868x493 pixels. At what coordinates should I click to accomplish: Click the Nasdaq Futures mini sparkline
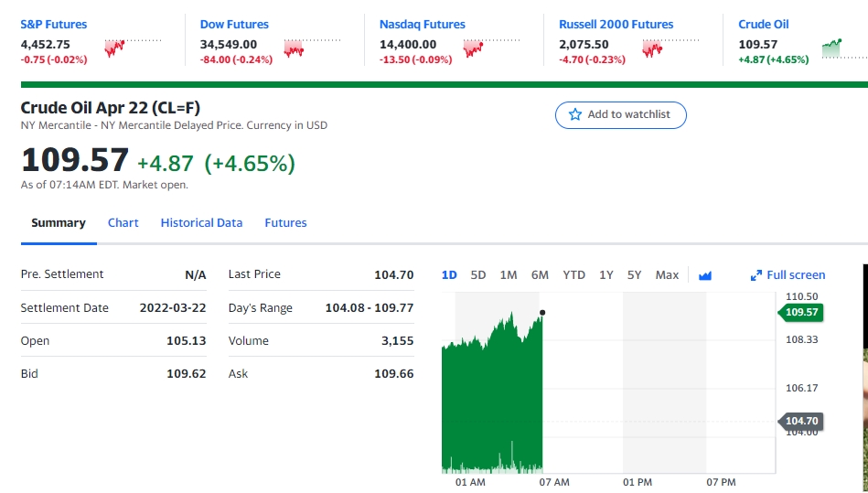pos(491,48)
